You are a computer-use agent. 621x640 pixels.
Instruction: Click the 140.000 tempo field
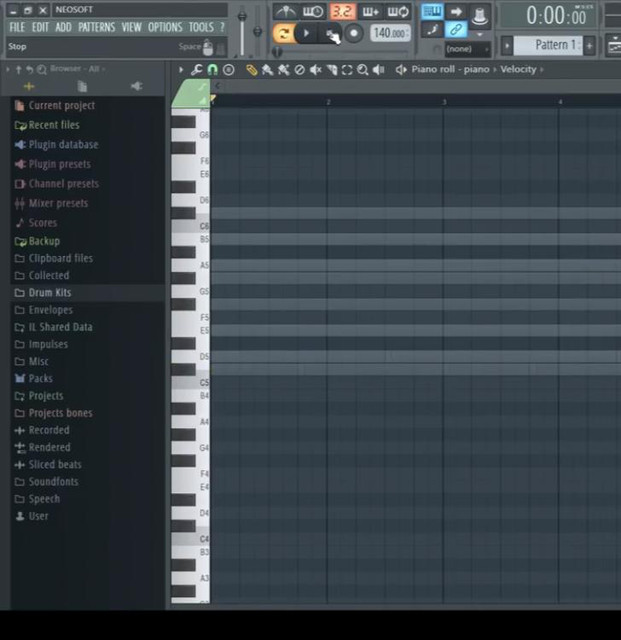(x=389, y=34)
